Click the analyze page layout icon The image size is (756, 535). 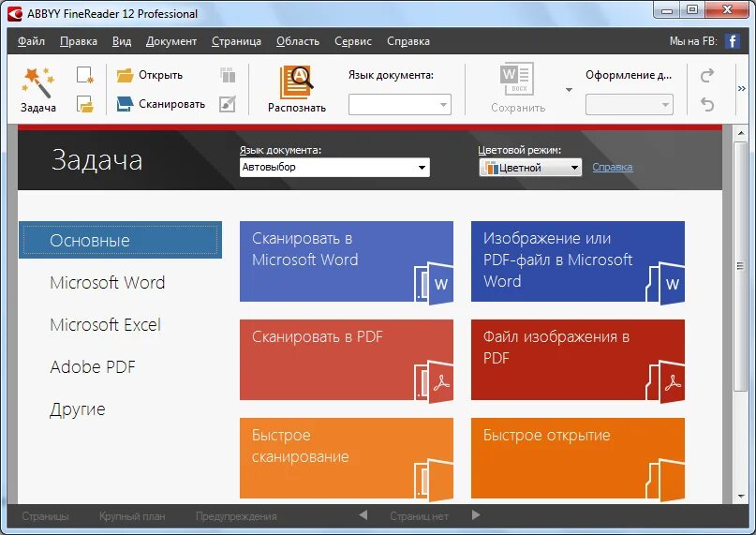tap(228, 75)
